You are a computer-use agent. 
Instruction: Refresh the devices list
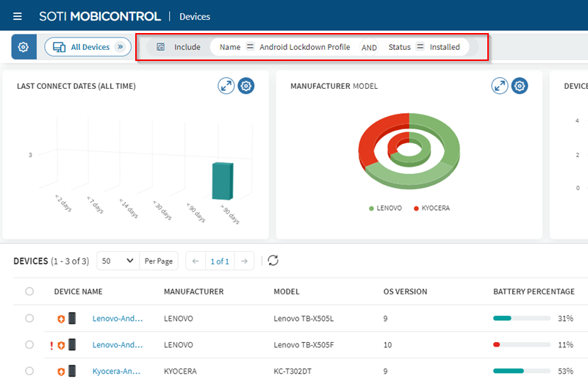[x=273, y=261]
